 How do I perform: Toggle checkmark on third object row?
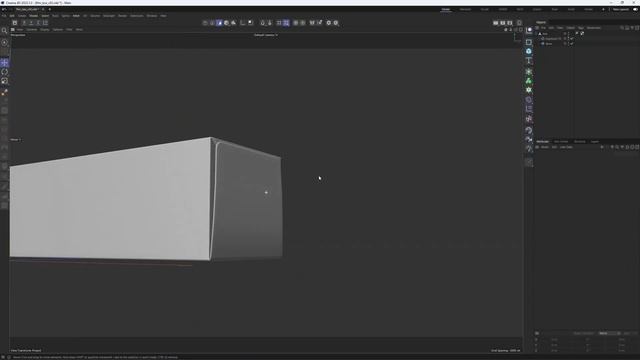(x=572, y=43)
